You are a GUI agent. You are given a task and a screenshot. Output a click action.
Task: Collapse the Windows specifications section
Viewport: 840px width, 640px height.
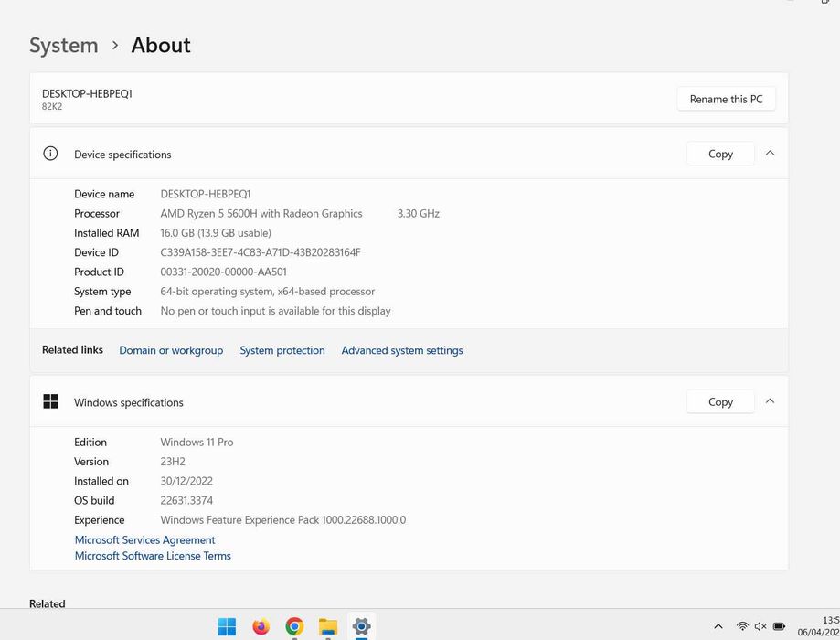pos(770,401)
